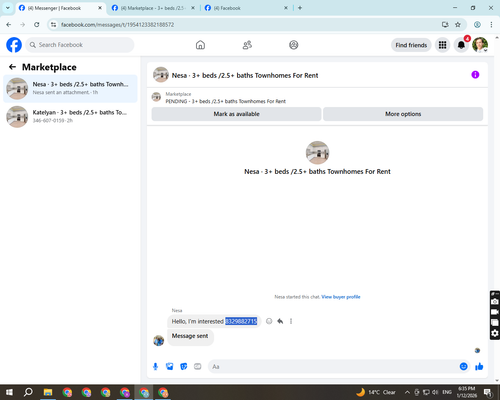This screenshot has width=500, height=400.
Task: Switch to the Marketplace browser tab
Action: [x=153, y=8]
